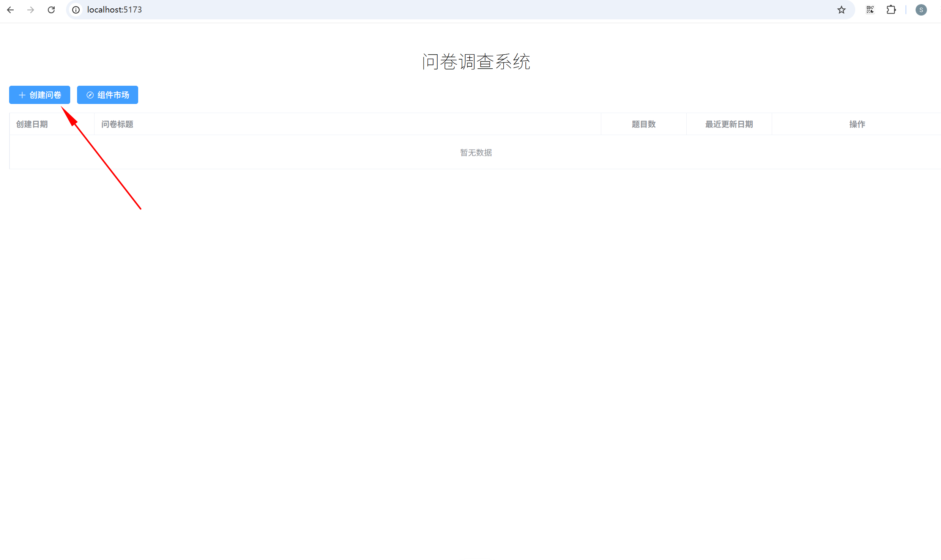Click the 创建日期 column header

pos(32,124)
